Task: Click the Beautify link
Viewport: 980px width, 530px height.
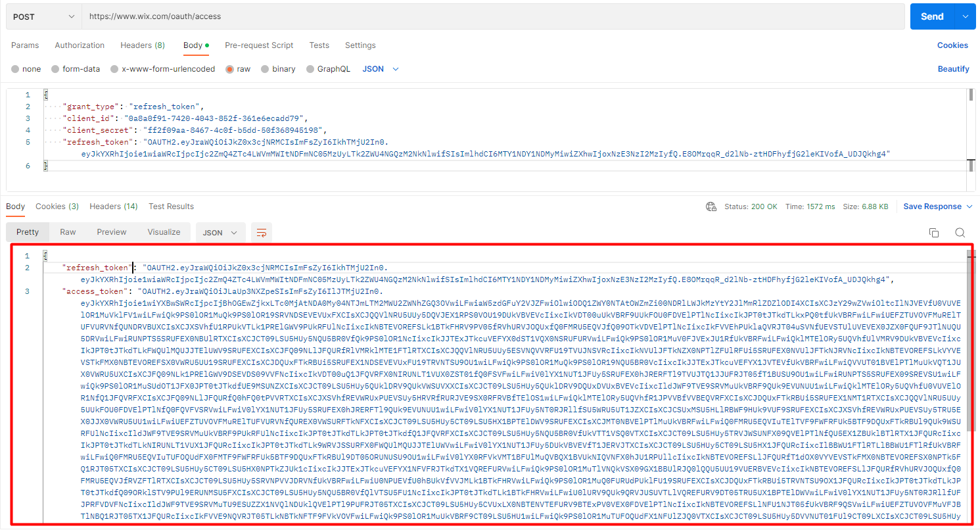Action: click(953, 68)
